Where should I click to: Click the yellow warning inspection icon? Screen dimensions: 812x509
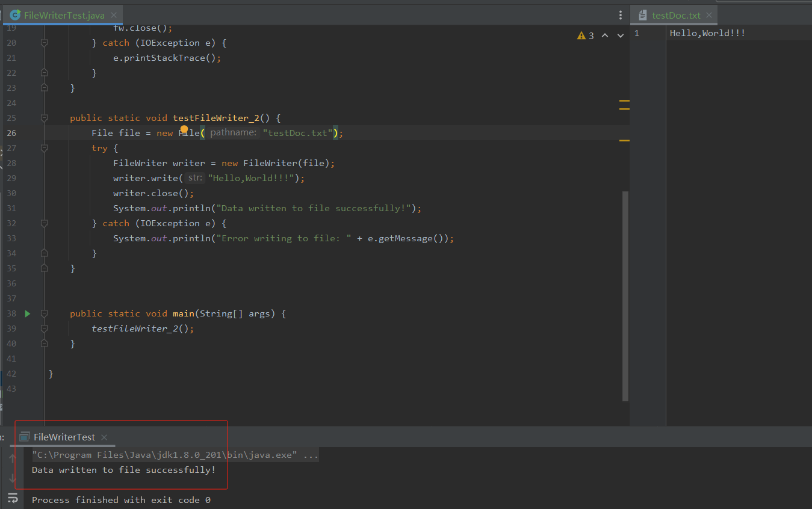[x=581, y=35]
